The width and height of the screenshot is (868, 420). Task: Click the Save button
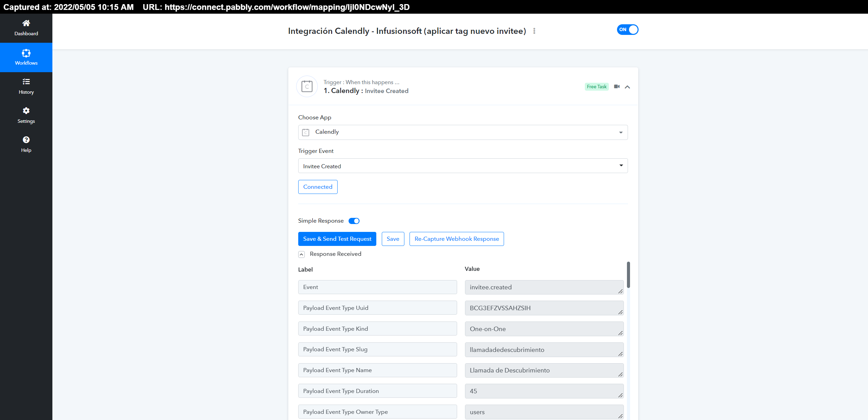(393, 239)
